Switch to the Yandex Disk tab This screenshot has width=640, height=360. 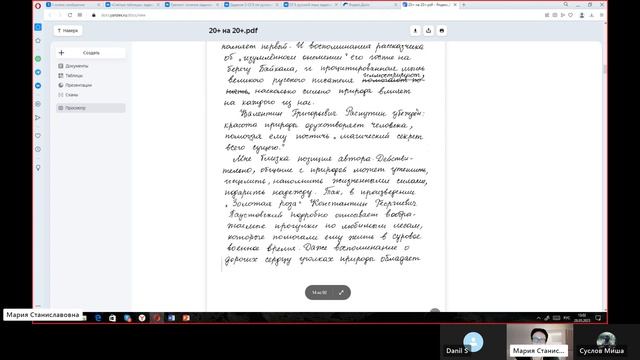coord(370,5)
